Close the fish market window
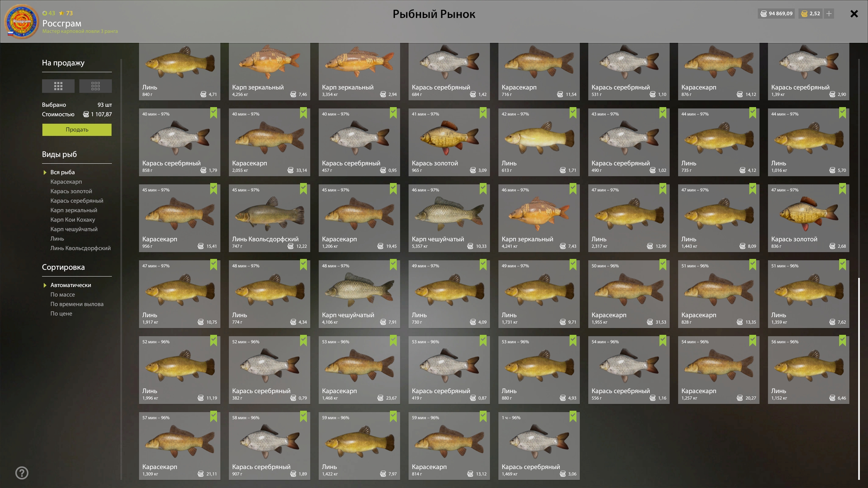 854,14
